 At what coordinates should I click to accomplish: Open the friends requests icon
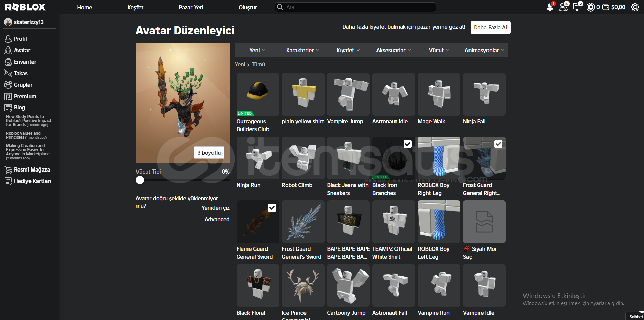564,7
